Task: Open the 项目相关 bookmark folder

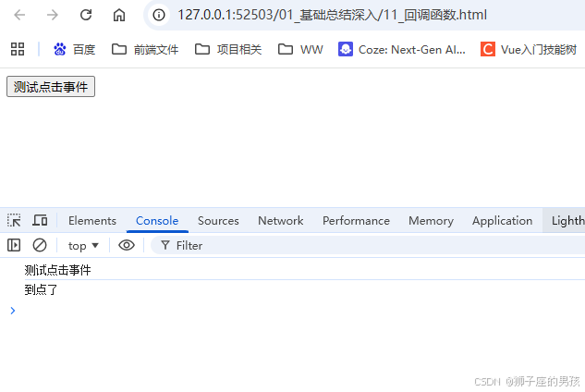Action: coord(228,49)
